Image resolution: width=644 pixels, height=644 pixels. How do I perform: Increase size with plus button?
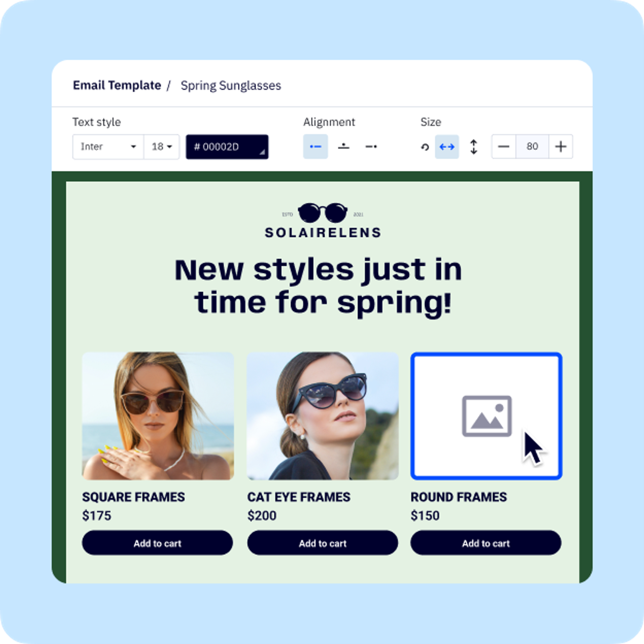(560, 147)
